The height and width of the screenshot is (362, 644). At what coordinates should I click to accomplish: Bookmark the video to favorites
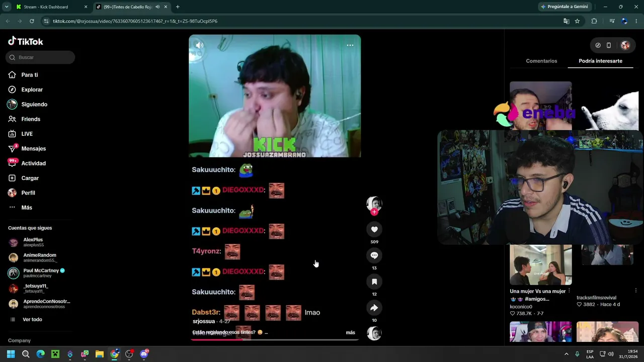[374, 282]
